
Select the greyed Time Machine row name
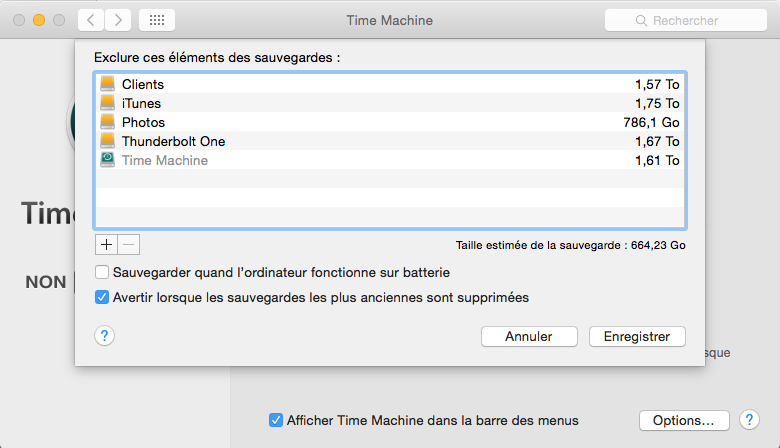coord(165,160)
